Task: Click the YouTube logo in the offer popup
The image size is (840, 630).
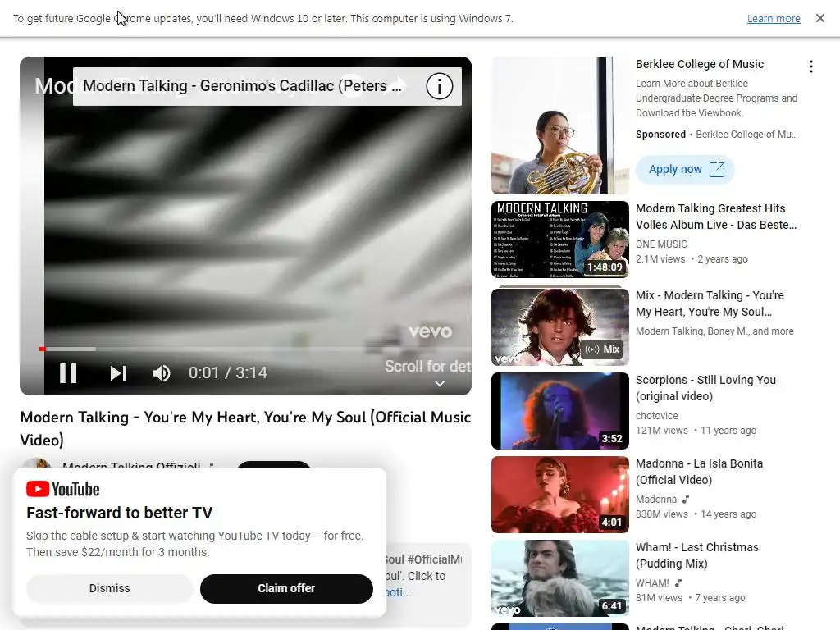Action: click(x=62, y=489)
